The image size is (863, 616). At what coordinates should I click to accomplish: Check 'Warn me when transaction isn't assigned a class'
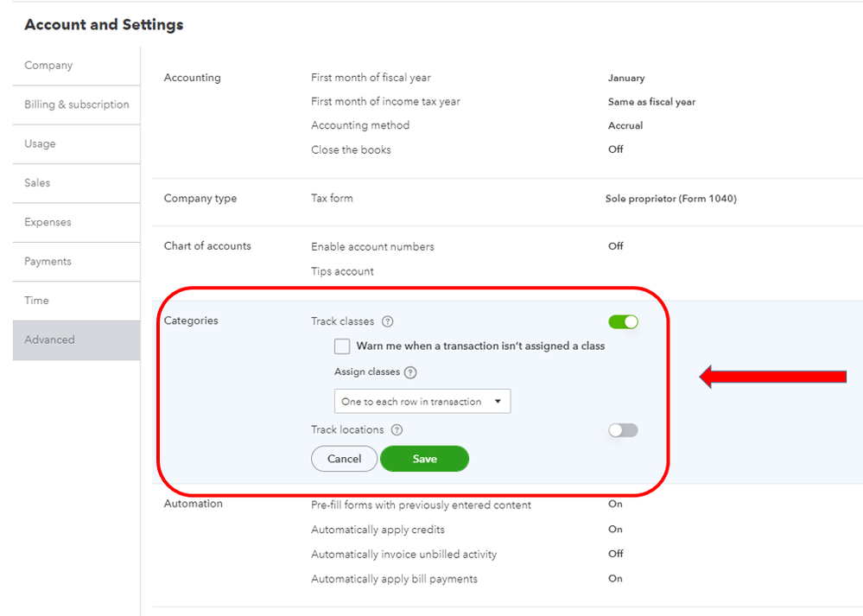(x=342, y=346)
